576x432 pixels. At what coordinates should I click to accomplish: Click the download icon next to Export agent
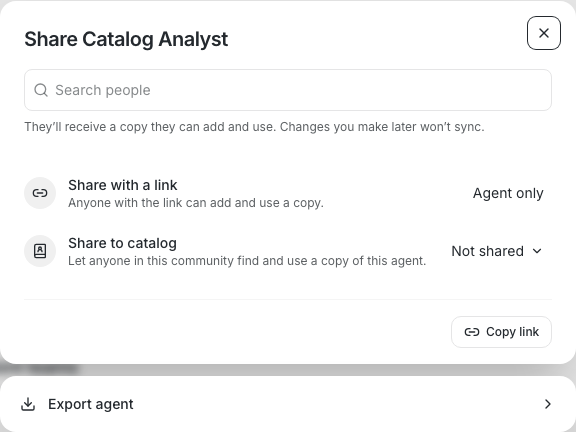click(28, 404)
